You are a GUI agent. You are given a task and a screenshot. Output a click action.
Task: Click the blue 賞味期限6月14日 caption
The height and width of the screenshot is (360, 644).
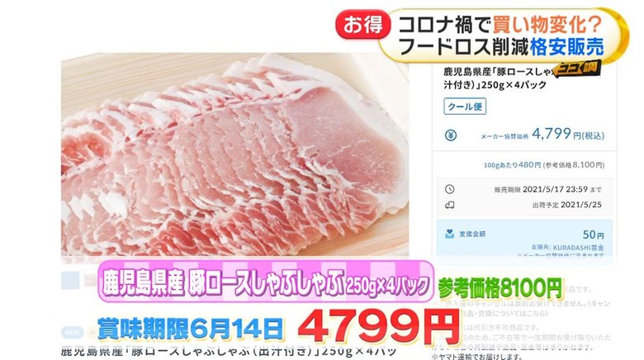[190, 329]
